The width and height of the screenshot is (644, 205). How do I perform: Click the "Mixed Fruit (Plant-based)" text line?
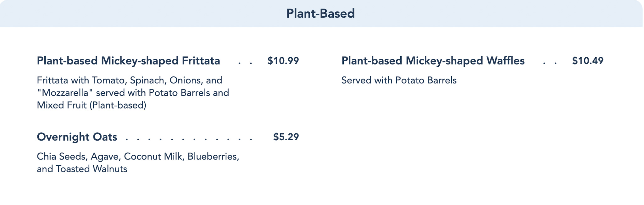pyautogui.click(x=91, y=105)
